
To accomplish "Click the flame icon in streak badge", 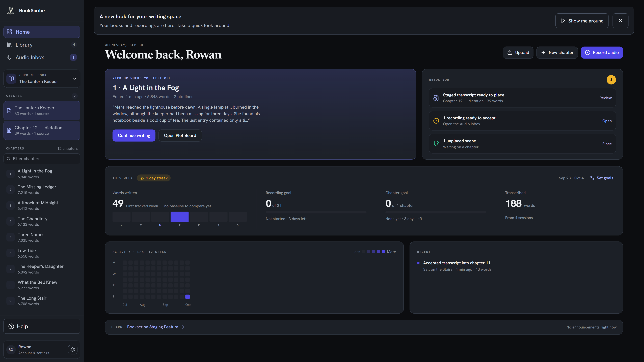I will click(142, 178).
